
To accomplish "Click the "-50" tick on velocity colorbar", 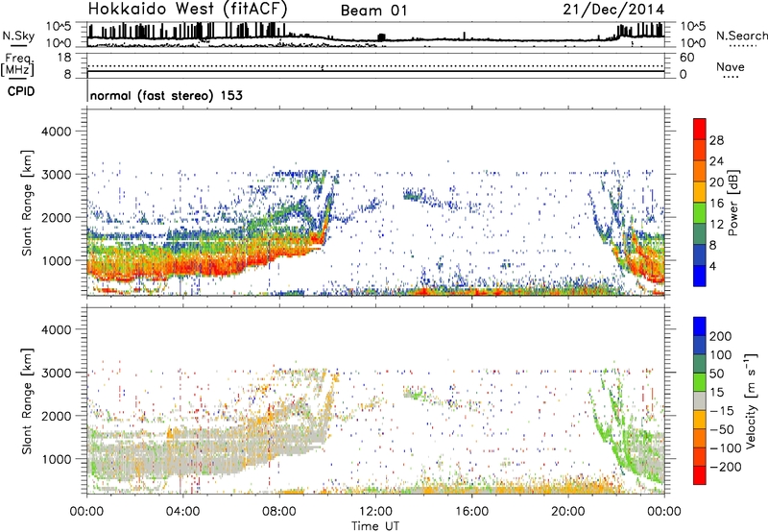I will coord(722,429).
